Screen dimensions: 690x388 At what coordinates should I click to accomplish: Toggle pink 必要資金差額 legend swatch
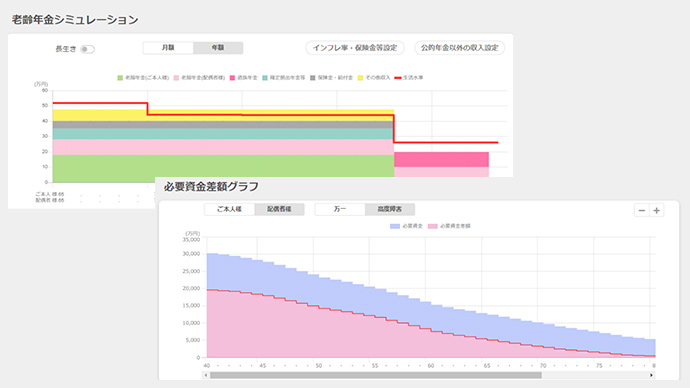click(433, 226)
